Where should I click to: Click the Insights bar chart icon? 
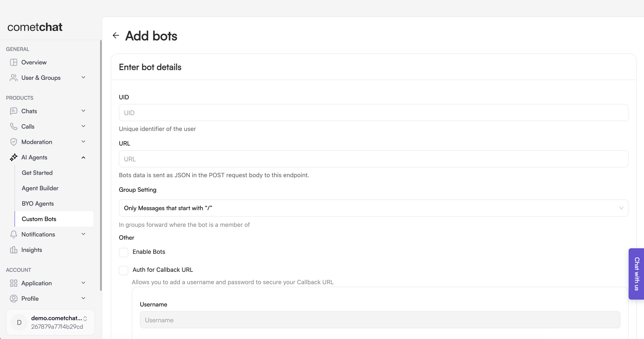coord(13,250)
